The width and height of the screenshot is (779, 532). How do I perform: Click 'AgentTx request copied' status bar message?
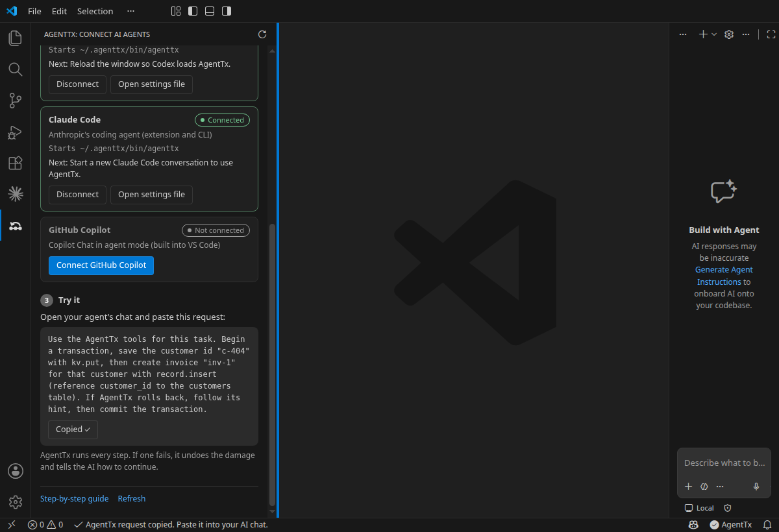pos(171,525)
